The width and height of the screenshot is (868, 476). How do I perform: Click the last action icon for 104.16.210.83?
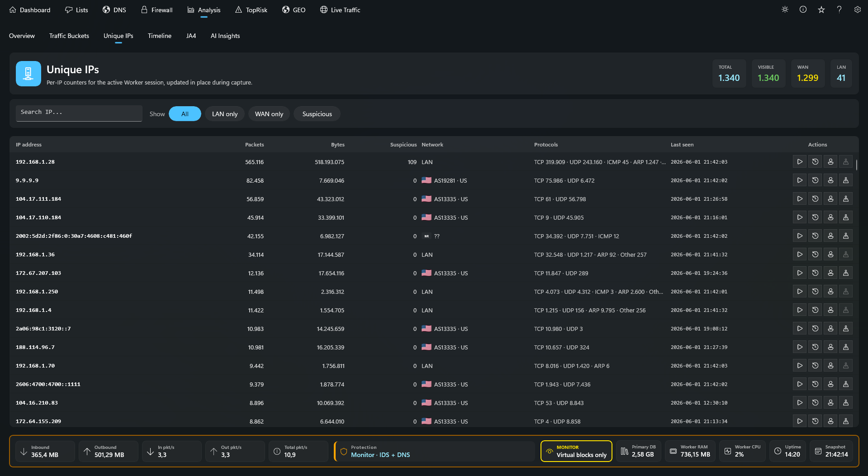846,403
